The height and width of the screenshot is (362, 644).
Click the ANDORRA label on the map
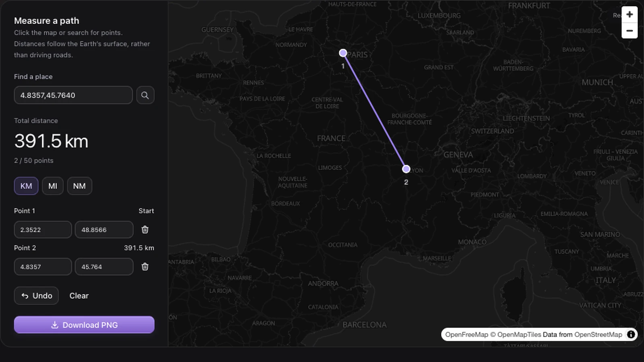[x=323, y=284]
